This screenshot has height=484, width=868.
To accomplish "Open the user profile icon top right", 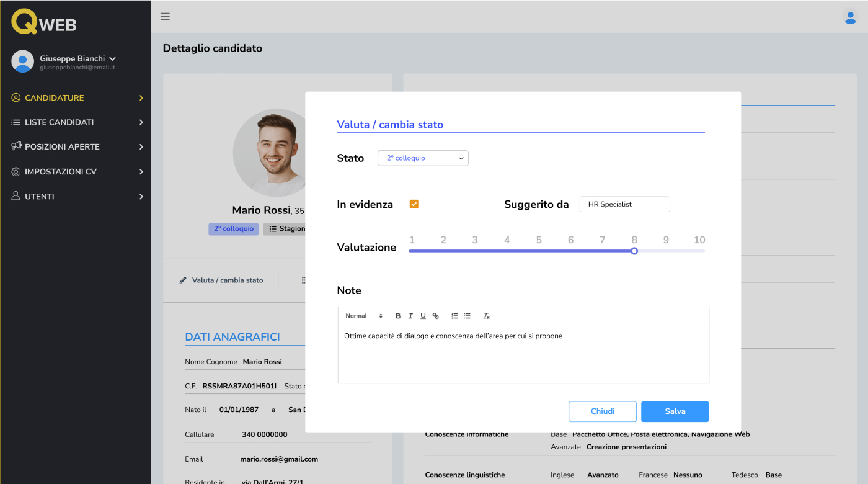I will click(x=850, y=17).
